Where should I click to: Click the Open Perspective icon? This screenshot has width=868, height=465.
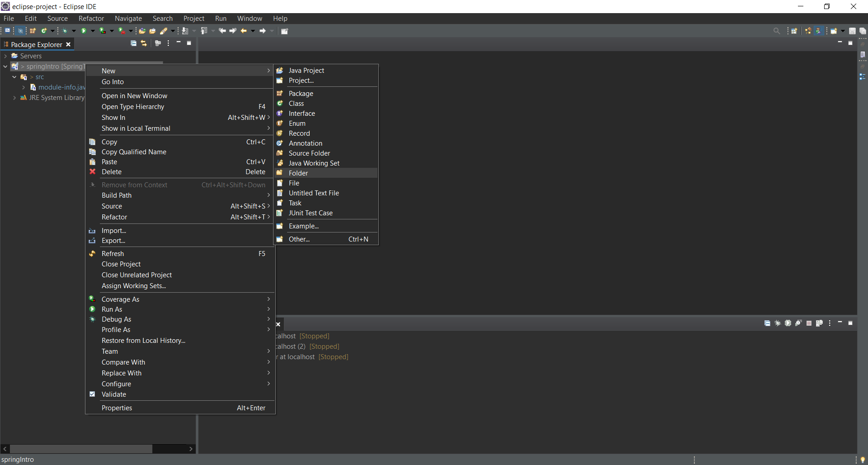794,31
